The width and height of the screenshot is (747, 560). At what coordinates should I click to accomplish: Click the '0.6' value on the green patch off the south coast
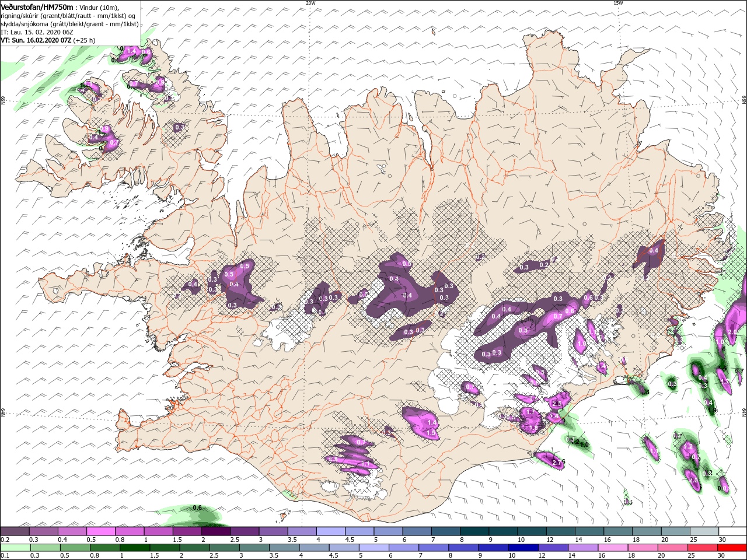(x=197, y=508)
